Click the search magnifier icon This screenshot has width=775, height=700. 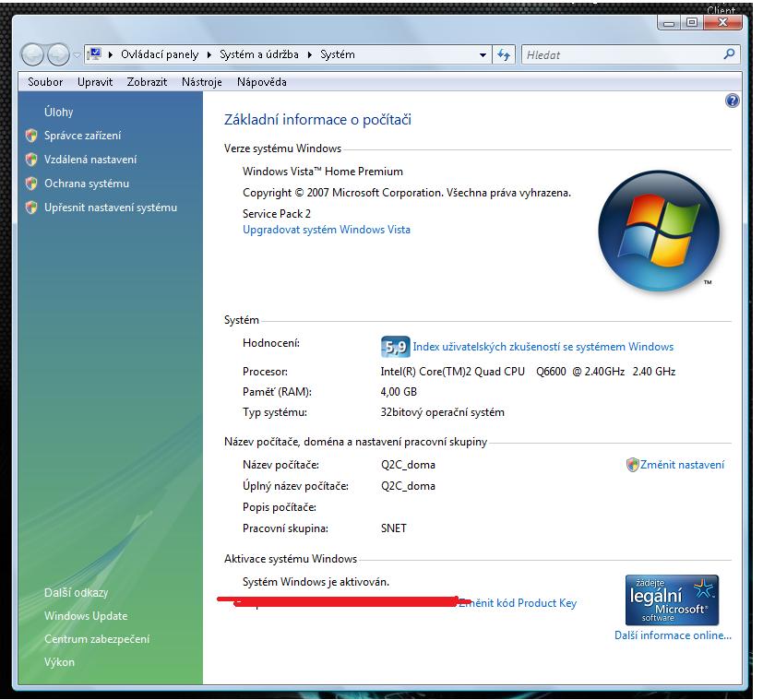point(730,54)
